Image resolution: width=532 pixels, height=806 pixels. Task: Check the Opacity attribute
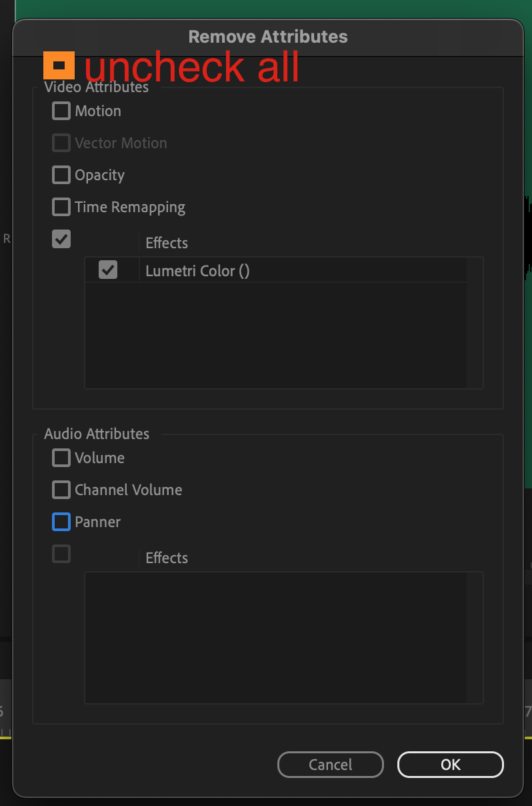coord(61,175)
